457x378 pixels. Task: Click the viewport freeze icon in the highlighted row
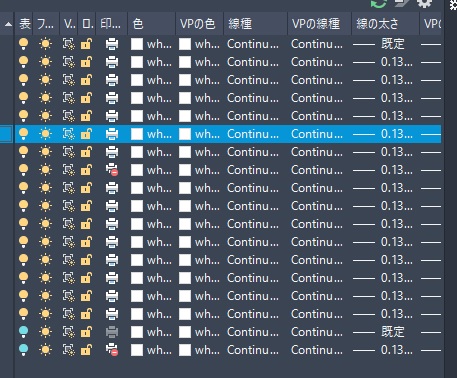[x=69, y=134]
